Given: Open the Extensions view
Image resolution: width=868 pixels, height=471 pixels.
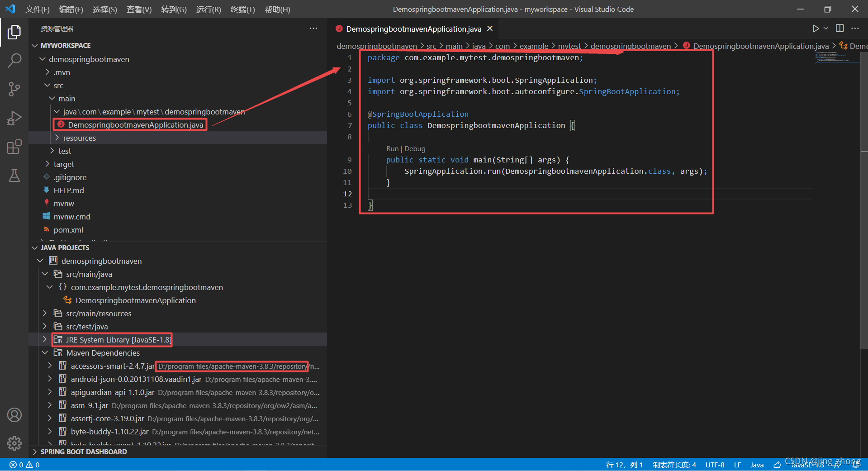Looking at the screenshot, I should click(14, 147).
